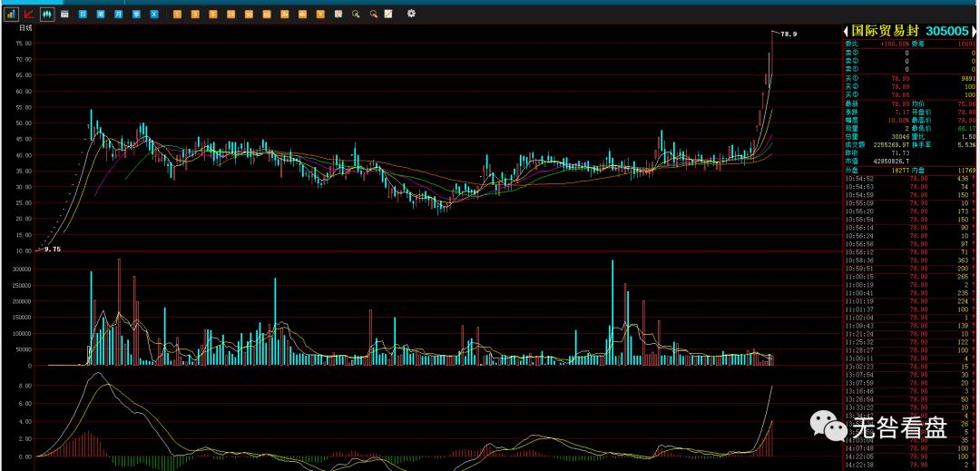Click the 8.00 MACD axis label
This screenshot has height=471, width=980.
pos(25,386)
